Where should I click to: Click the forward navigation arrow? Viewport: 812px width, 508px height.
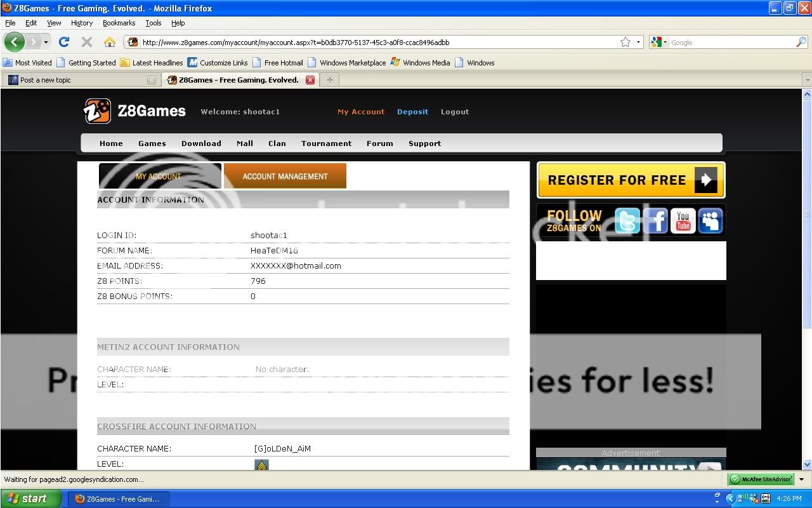[x=33, y=43]
